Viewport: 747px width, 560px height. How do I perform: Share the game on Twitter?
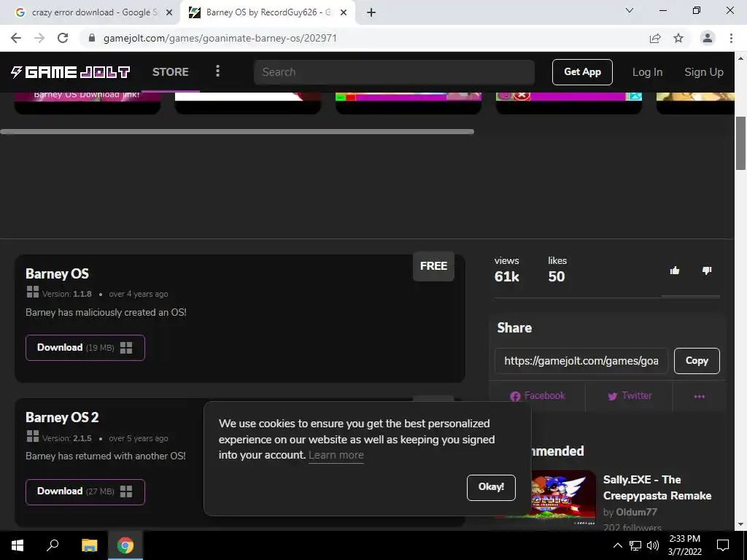[x=630, y=396]
